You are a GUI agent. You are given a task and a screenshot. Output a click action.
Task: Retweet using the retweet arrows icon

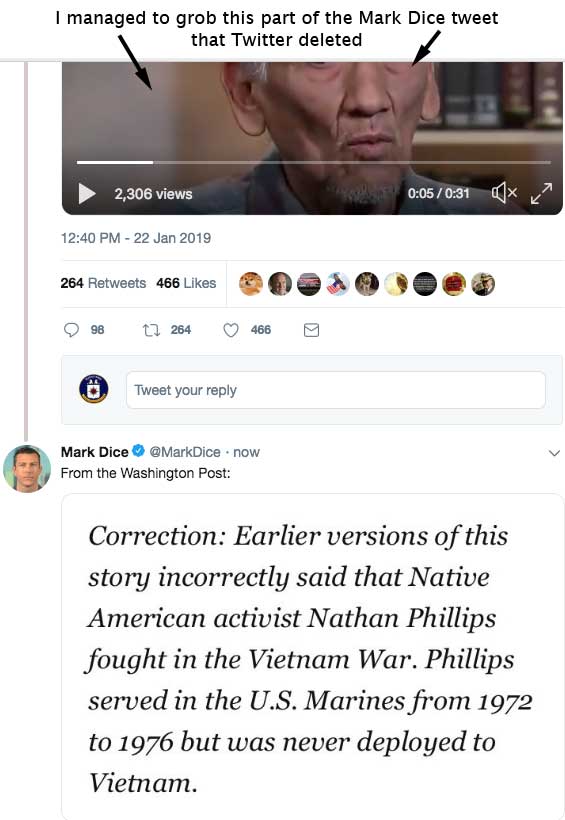pyautogui.click(x=151, y=330)
